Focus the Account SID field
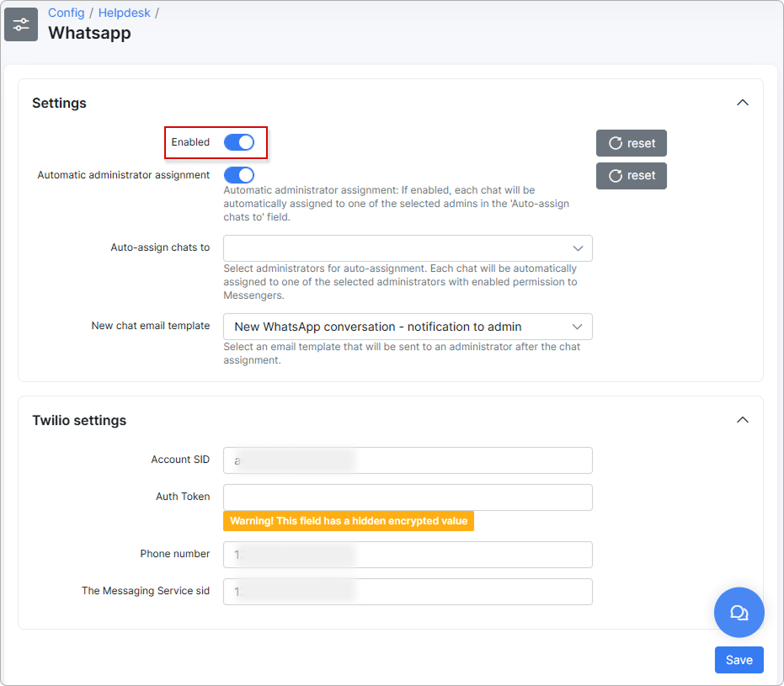 click(x=408, y=460)
